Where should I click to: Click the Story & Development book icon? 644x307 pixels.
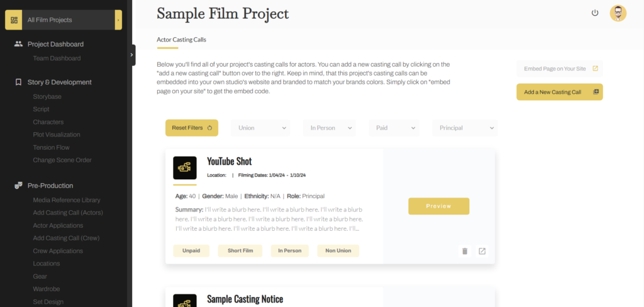tap(19, 82)
